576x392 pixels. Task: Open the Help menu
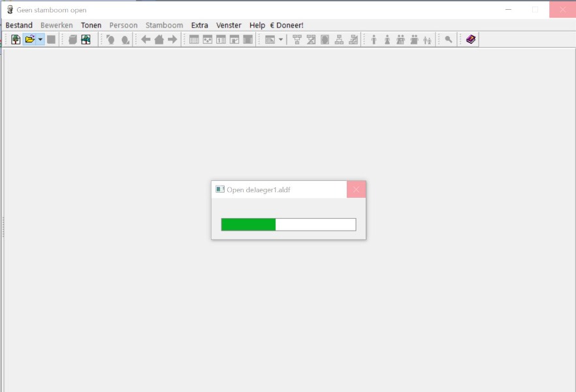257,25
